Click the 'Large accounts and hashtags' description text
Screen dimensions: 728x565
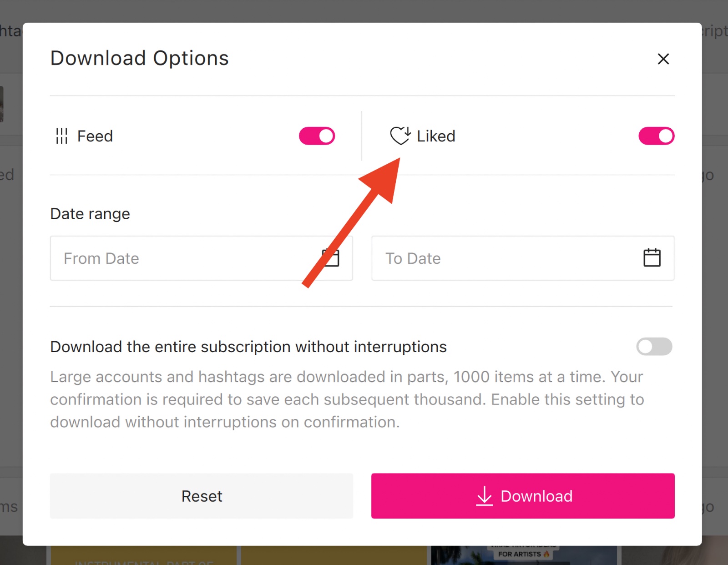(347, 399)
